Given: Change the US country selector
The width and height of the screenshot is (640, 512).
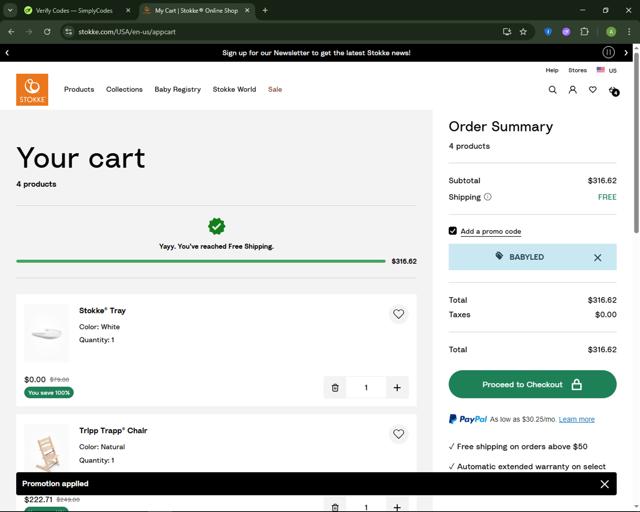Looking at the screenshot, I should pos(607,70).
